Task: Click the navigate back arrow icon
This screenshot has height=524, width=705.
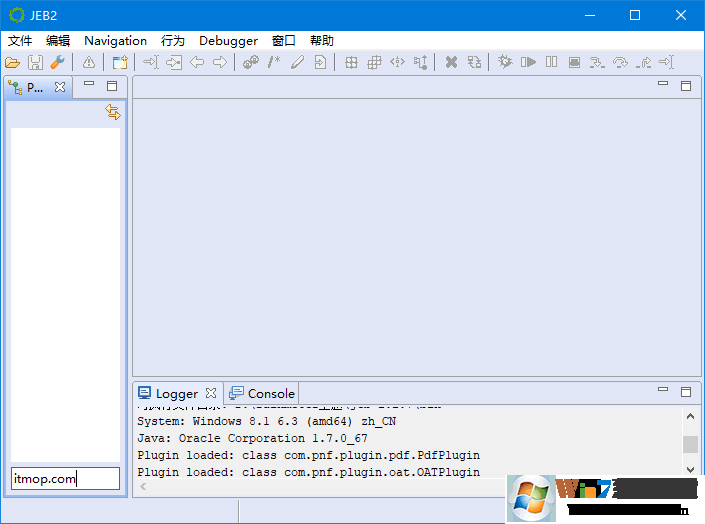Action: pyautogui.click(x=197, y=62)
